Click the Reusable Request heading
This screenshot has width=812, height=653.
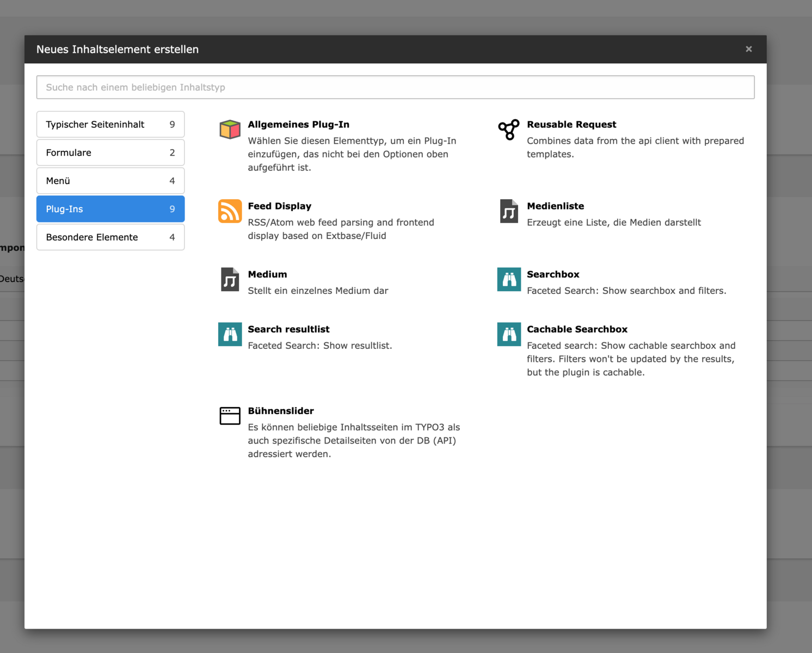point(571,125)
